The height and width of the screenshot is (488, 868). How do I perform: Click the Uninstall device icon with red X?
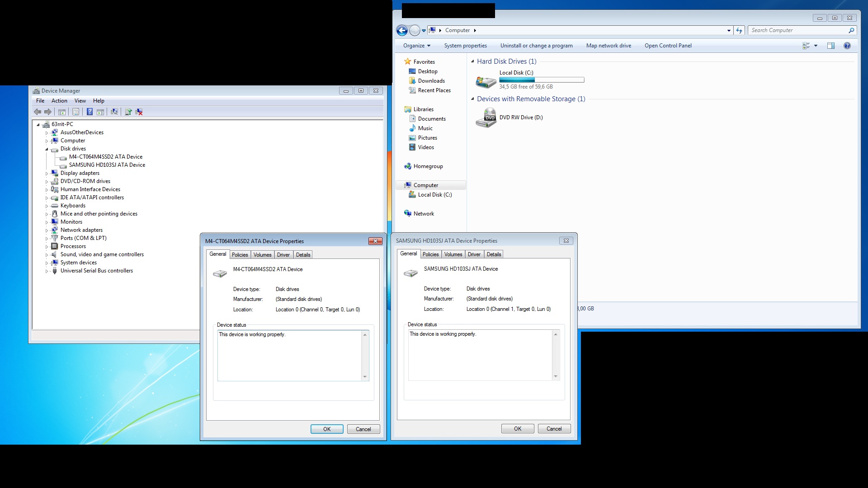tap(139, 112)
